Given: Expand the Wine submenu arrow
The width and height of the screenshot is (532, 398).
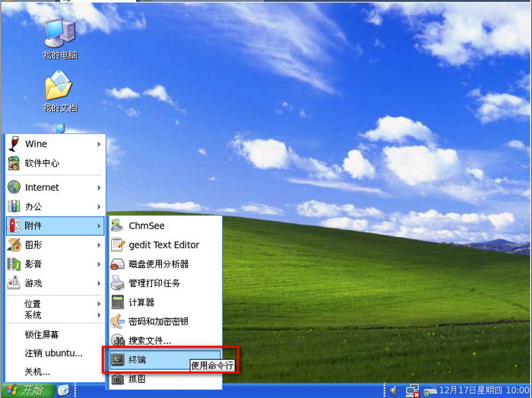Looking at the screenshot, I should pos(99,144).
